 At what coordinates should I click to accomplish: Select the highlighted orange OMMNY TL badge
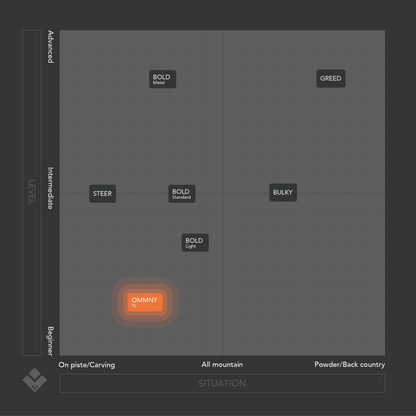click(x=145, y=302)
